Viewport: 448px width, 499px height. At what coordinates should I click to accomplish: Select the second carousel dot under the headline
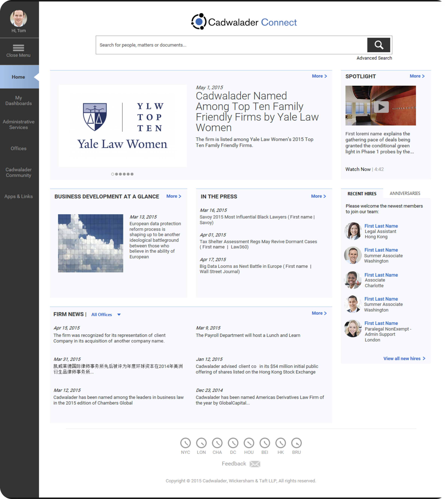click(x=116, y=174)
